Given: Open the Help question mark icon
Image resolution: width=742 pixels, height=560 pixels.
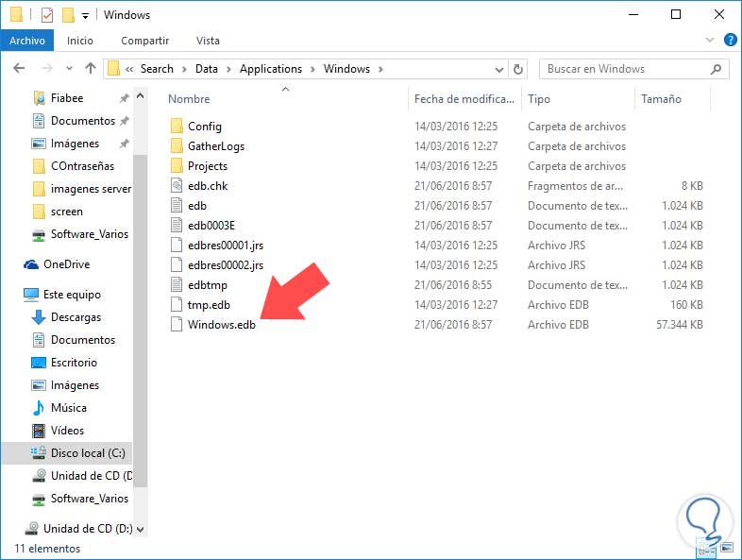Looking at the screenshot, I should pos(730,40).
